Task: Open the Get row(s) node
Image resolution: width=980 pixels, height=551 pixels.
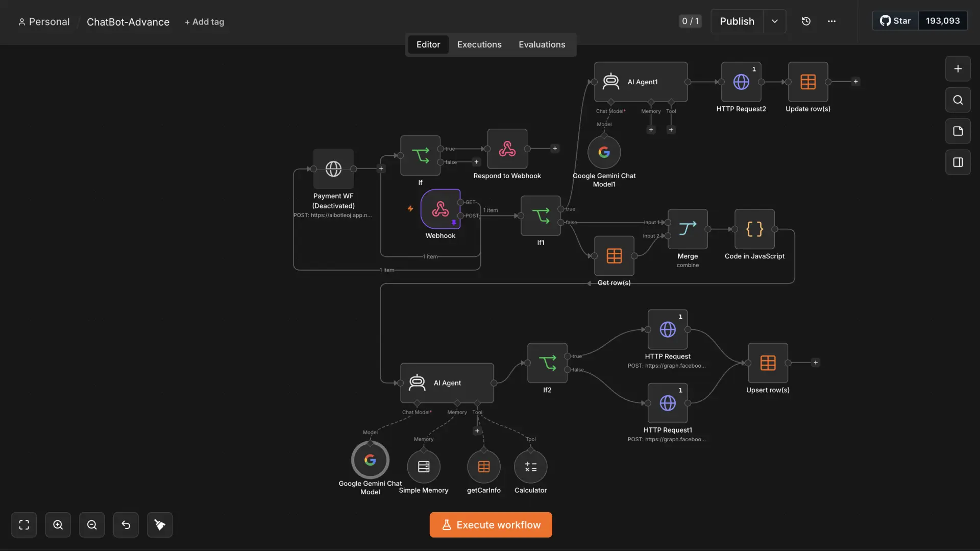Action: coord(614,256)
